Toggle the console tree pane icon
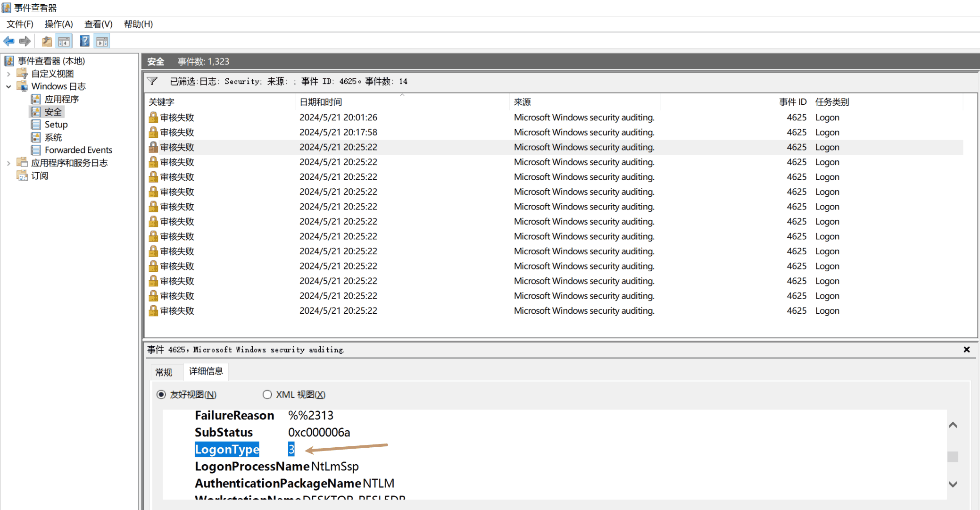 point(64,42)
